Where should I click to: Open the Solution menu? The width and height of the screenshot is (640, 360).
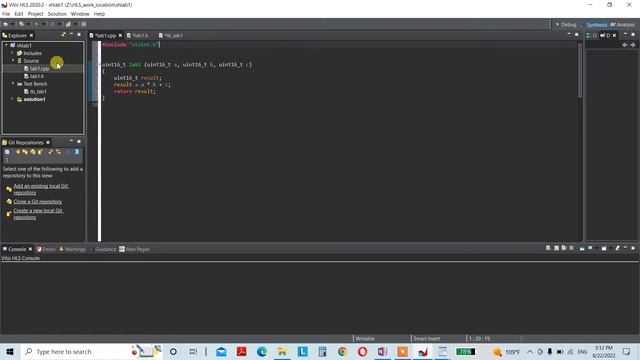click(x=57, y=14)
